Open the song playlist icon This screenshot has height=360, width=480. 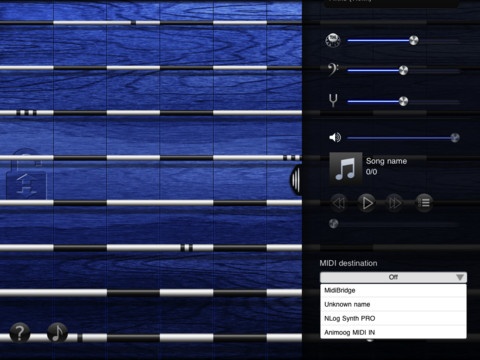[424, 203]
